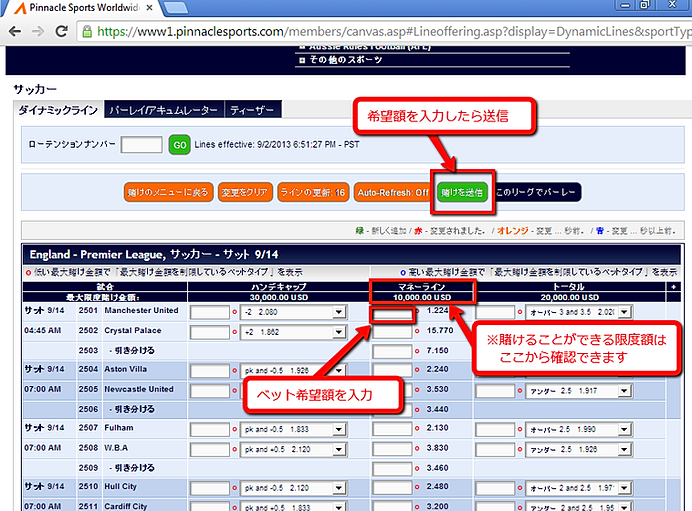
Task: Click the green GO button
Action: point(179,145)
